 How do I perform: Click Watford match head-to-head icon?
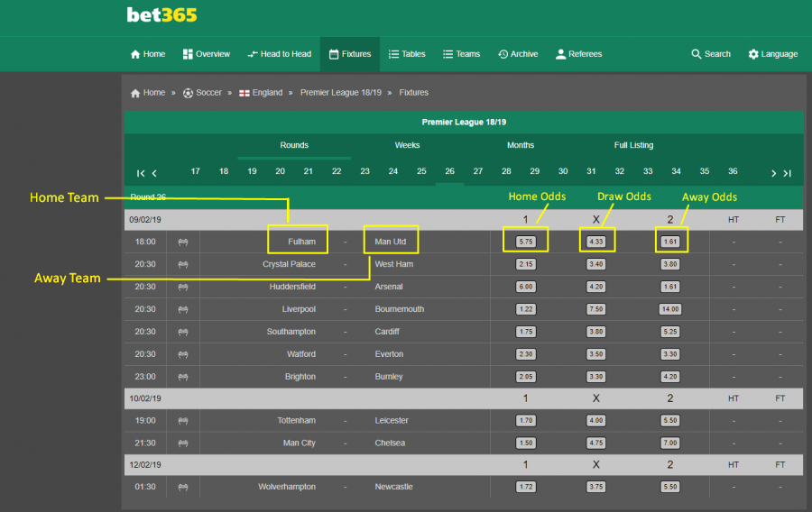pos(183,355)
